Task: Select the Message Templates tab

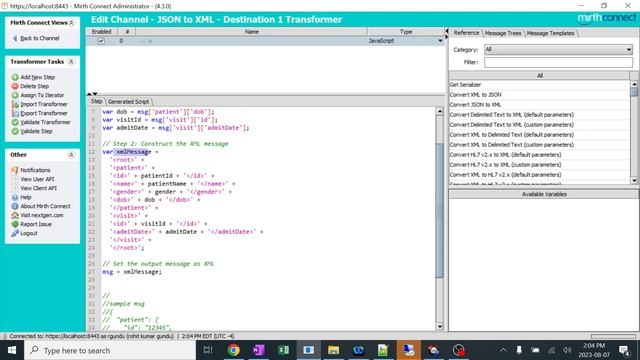Action: [x=550, y=33]
